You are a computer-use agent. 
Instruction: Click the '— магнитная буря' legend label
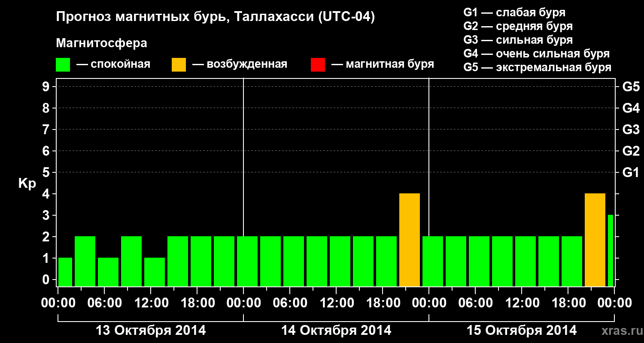coord(383,65)
